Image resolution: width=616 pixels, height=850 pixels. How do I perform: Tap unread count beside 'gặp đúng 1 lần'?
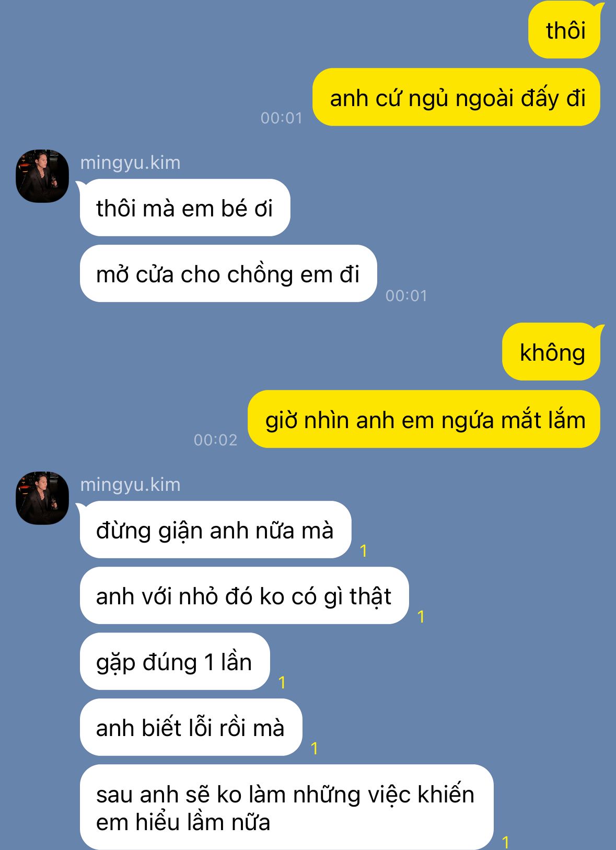point(282,682)
